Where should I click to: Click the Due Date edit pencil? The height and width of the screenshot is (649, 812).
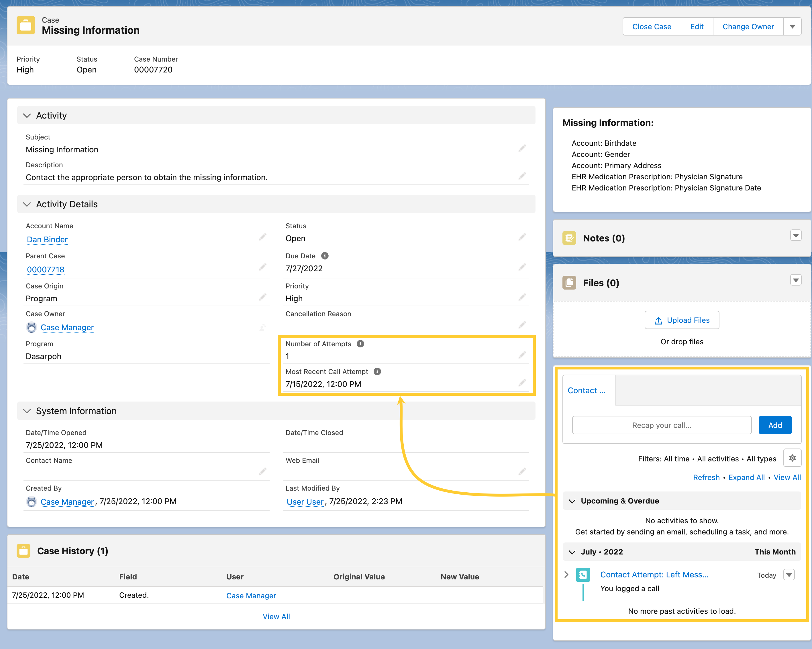pyautogui.click(x=522, y=267)
